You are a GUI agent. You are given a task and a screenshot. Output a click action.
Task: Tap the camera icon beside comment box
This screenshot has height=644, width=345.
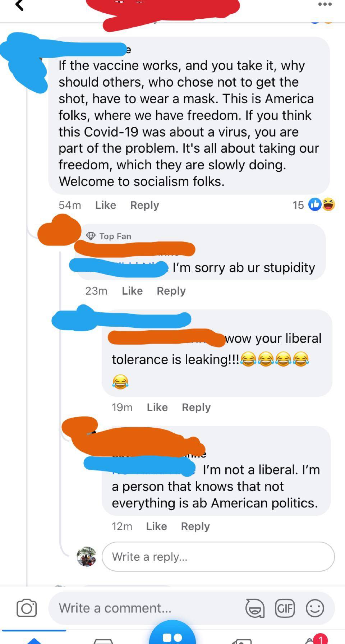(x=27, y=608)
